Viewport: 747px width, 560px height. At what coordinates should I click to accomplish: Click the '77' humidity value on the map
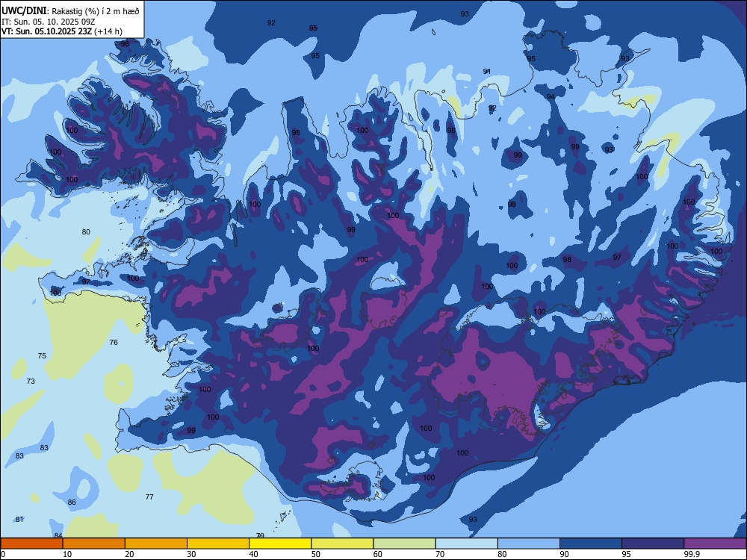coord(149,497)
